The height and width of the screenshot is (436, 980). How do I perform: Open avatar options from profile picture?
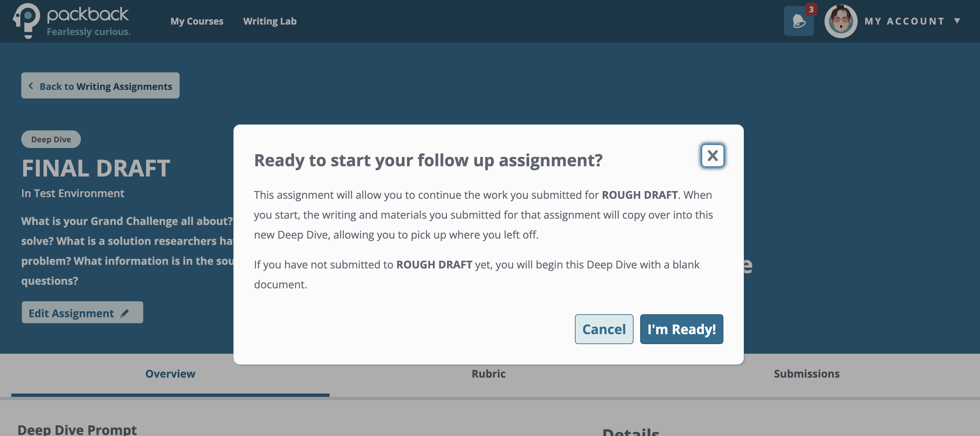(x=841, y=21)
